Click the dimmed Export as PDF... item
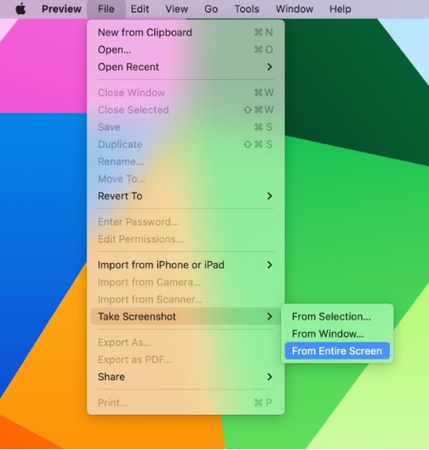The height and width of the screenshot is (450, 429). 186,360
